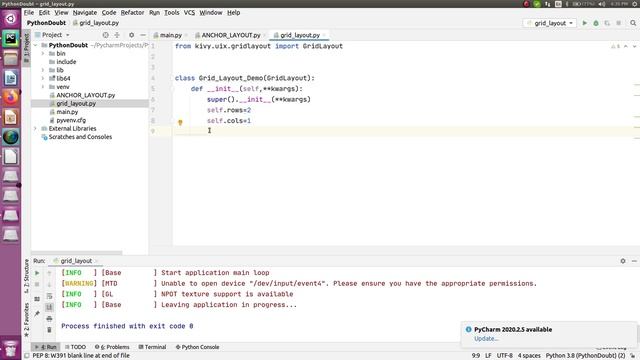Open the TODO tool window
The height and width of the screenshot is (360, 640).
point(76,347)
